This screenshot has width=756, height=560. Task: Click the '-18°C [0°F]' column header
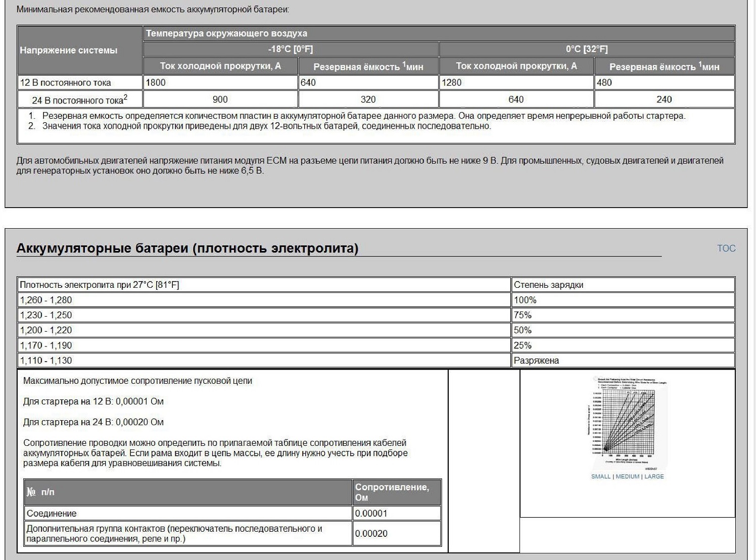pos(291,49)
